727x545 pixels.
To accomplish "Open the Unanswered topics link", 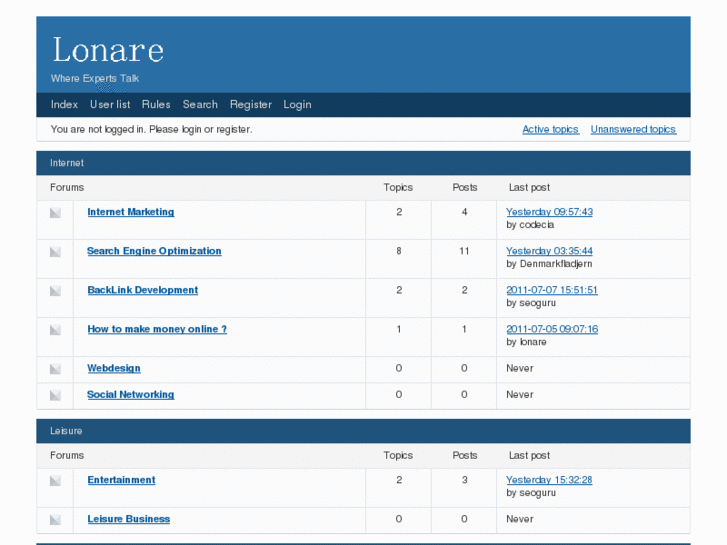I will tap(633, 129).
